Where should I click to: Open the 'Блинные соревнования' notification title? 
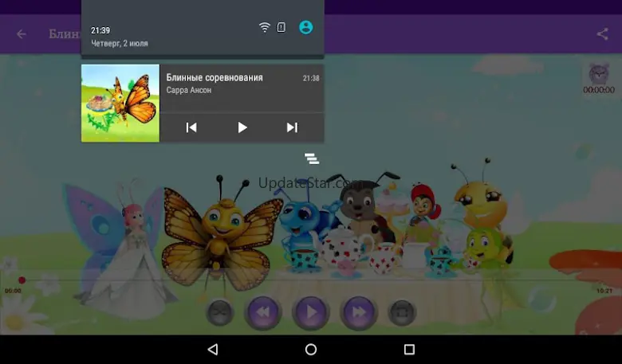[x=215, y=77]
